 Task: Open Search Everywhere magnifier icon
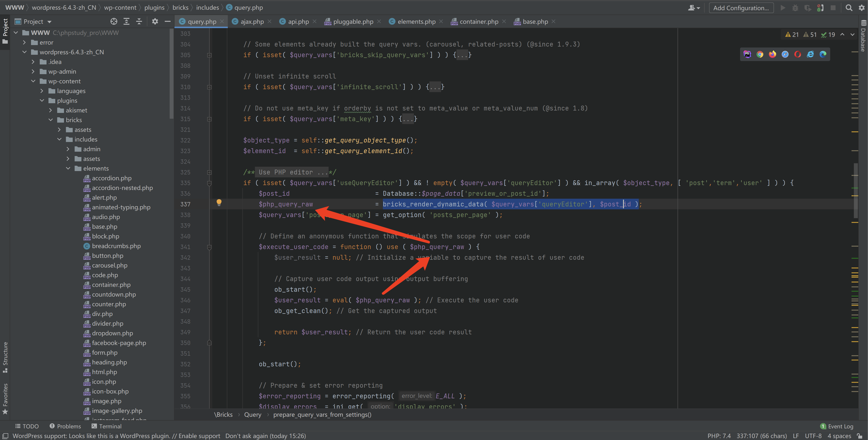click(x=849, y=8)
